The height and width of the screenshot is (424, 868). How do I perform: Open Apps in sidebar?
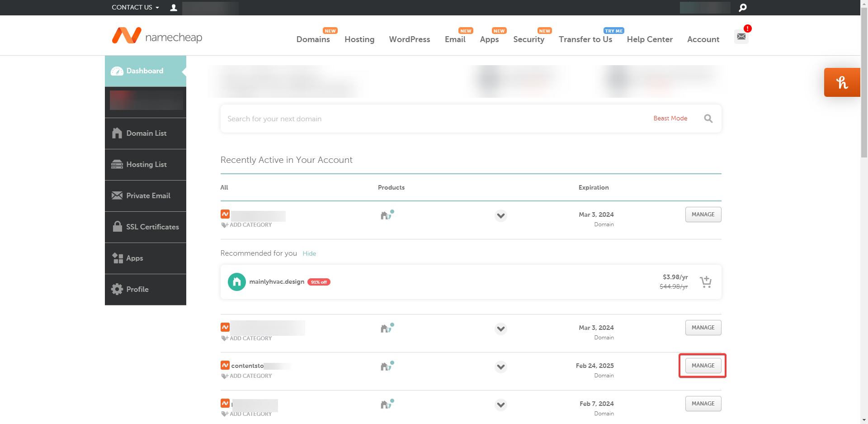tap(146, 258)
